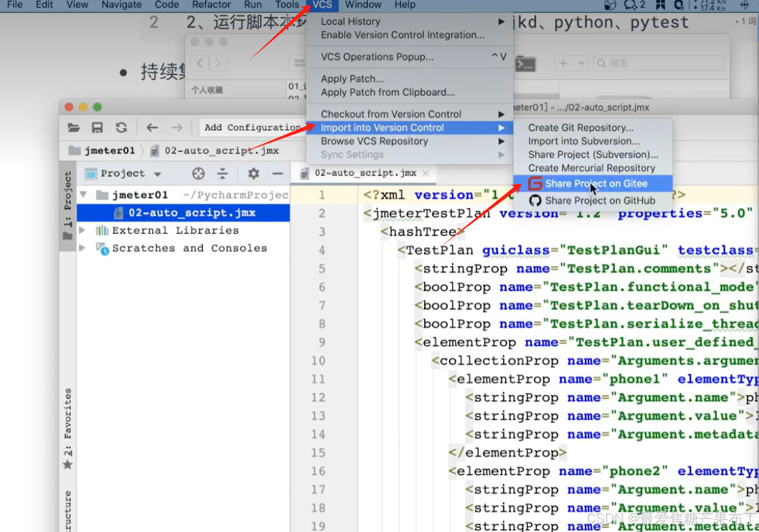Screen dimensions: 759x532
Task: Choose Share Project on GitHub
Action: (x=593, y=200)
